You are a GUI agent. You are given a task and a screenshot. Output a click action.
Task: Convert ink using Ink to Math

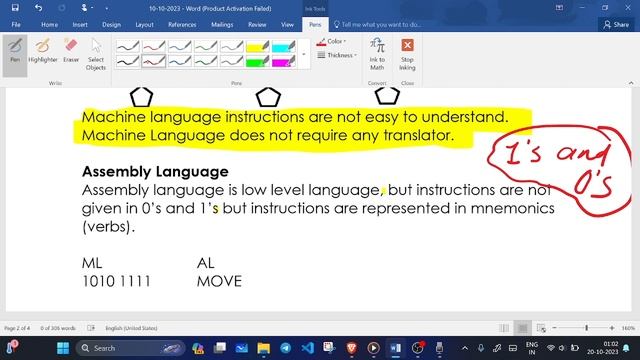[x=377, y=54]
